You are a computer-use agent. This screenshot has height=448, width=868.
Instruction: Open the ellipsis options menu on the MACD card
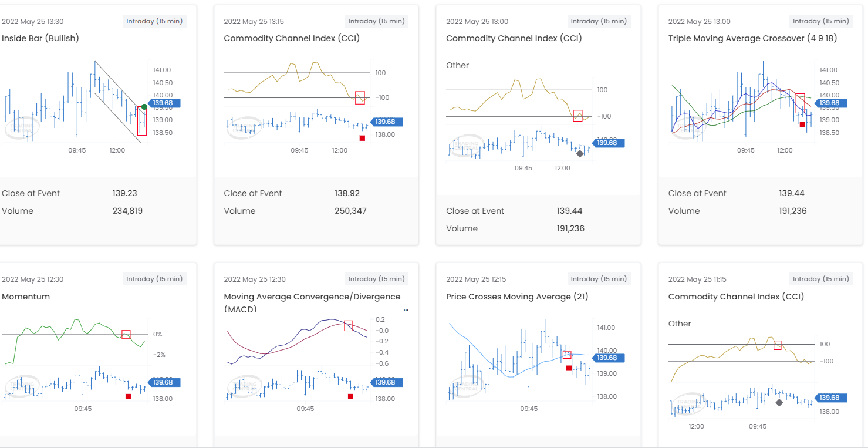(406, 309)
